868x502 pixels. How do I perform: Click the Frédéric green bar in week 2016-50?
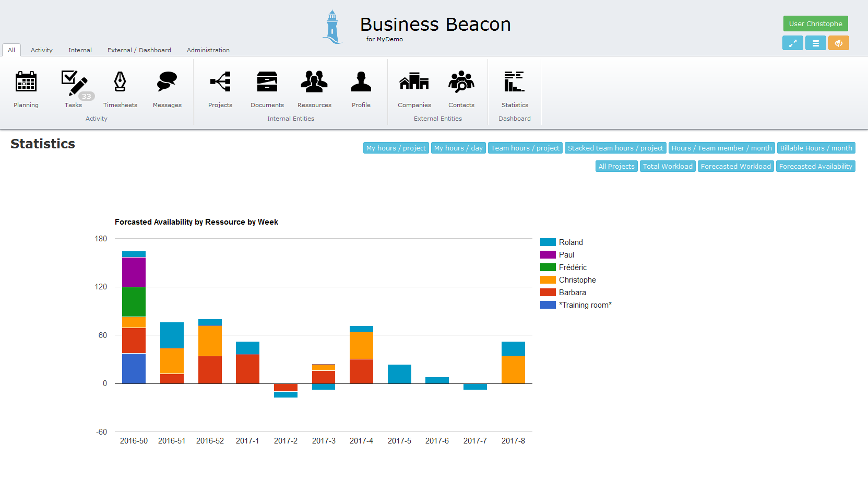coord(134,301)
